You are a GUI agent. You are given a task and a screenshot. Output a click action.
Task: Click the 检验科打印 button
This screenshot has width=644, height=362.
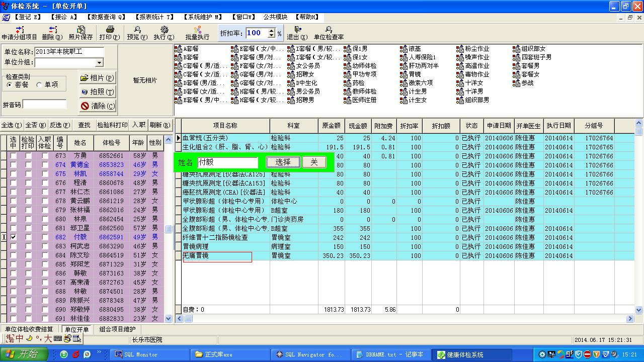[x=113, y=125]
